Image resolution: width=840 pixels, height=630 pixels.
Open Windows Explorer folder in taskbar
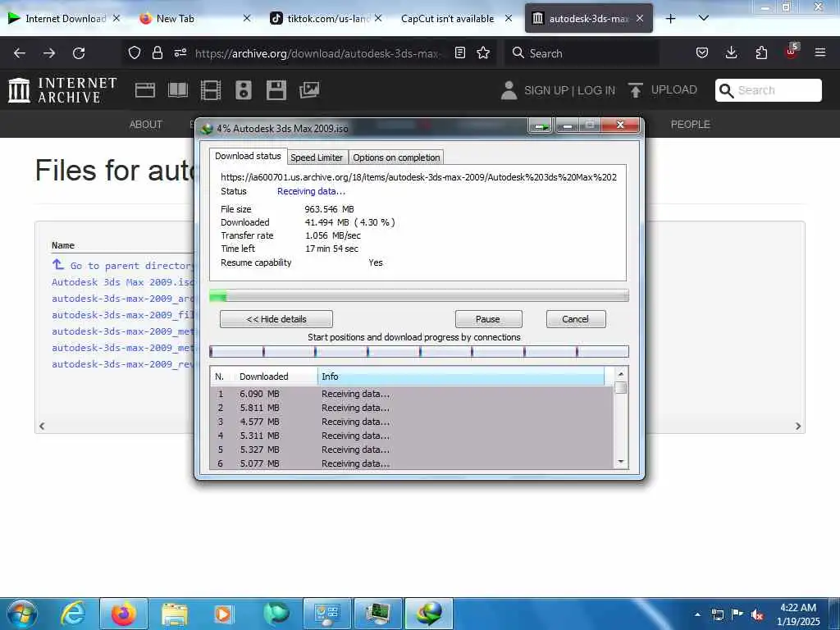tap(174, 614)
